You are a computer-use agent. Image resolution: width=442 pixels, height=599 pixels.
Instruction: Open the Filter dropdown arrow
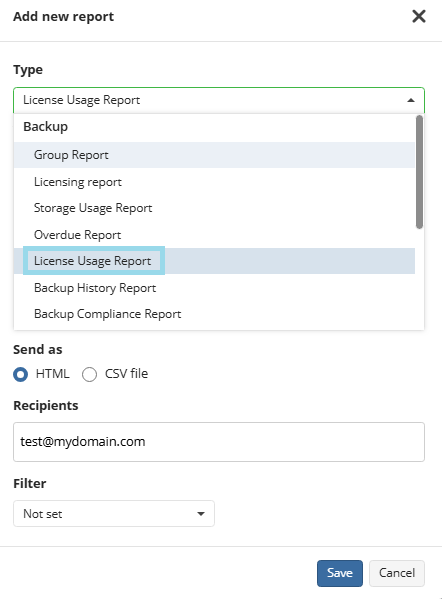[x=201, y=514]
